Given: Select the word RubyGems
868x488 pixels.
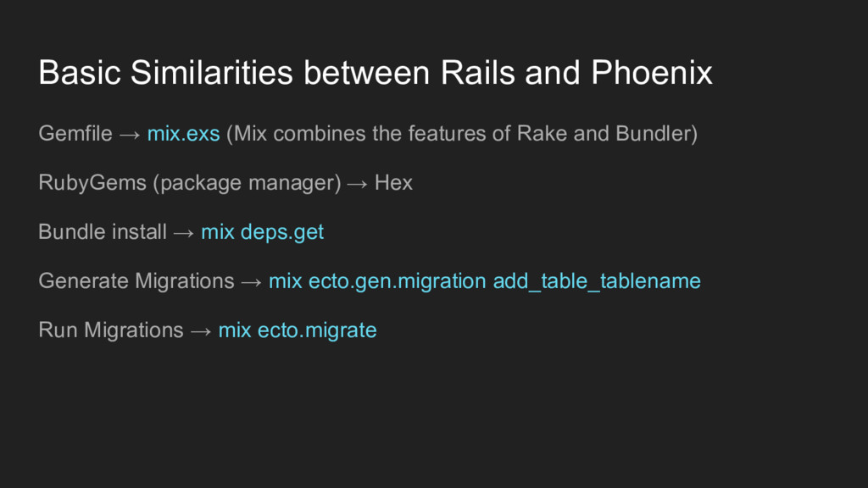Looking at the screenshot, I should [x=92, y=183].
